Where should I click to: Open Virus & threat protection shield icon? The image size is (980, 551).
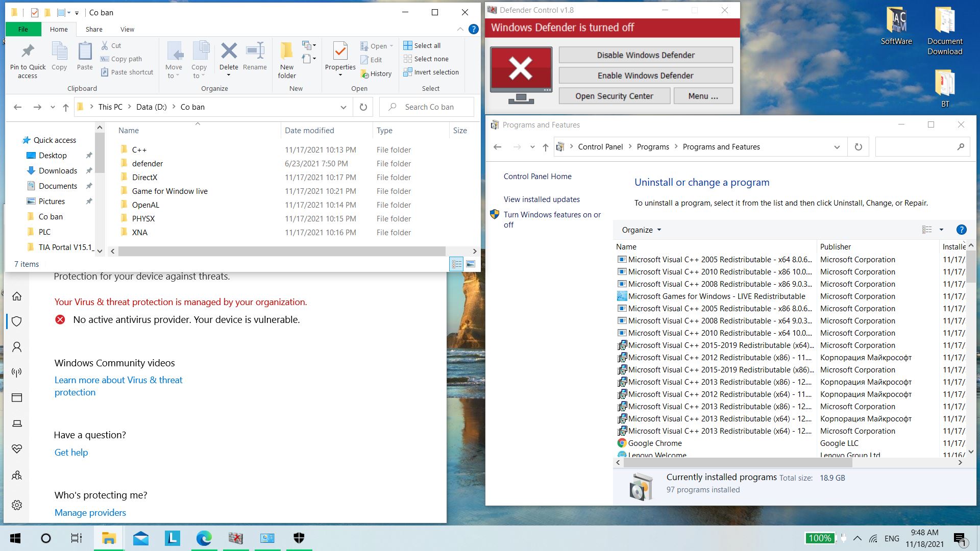point(17,321)
